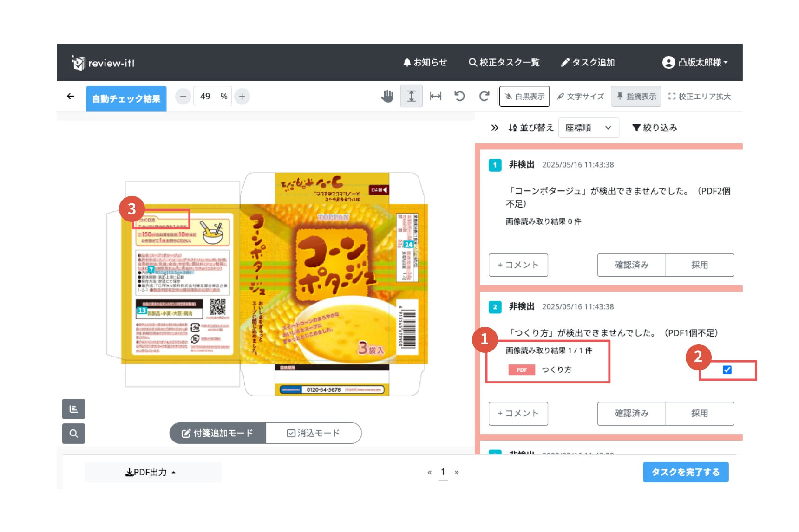Screen dimensions: 799x532
Task: Decrease zoom with minus button
Action: click(183, 97)
